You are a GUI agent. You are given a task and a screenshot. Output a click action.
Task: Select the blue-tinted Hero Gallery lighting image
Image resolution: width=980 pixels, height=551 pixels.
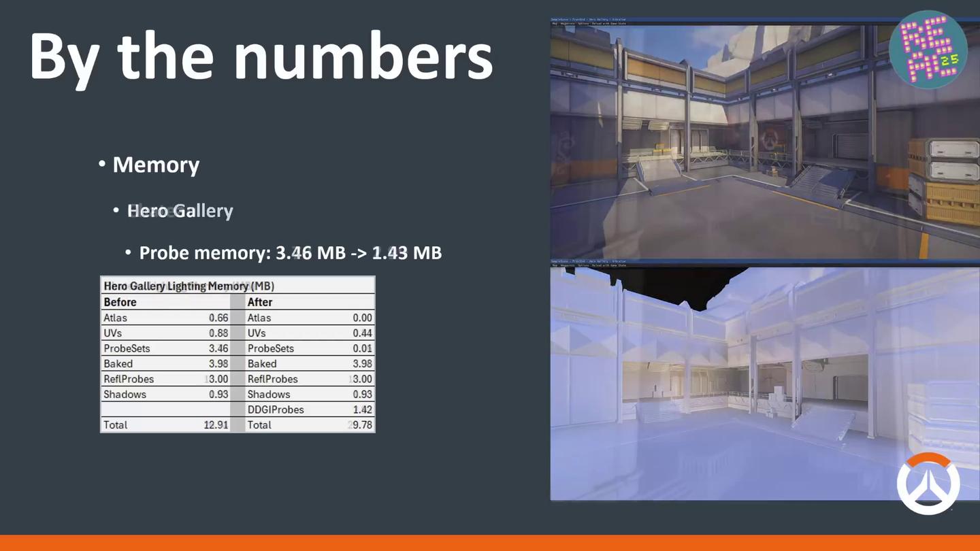(765, 384)
